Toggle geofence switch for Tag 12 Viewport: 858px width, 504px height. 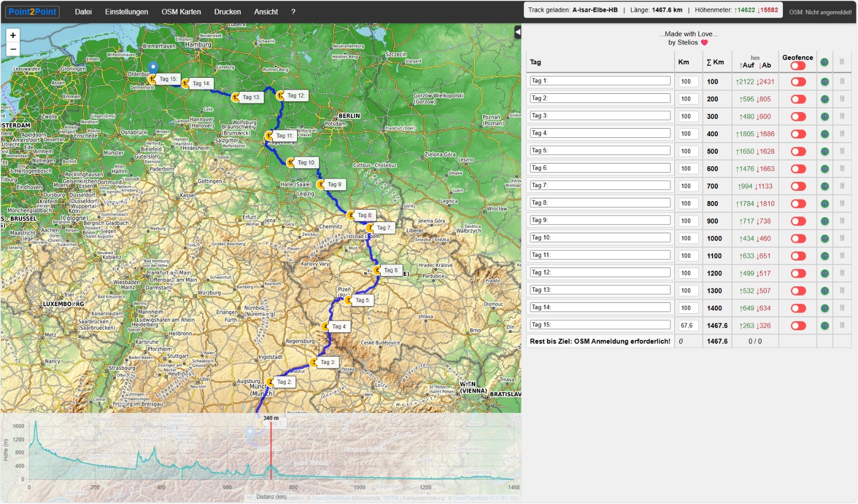[x=798, y=273]
